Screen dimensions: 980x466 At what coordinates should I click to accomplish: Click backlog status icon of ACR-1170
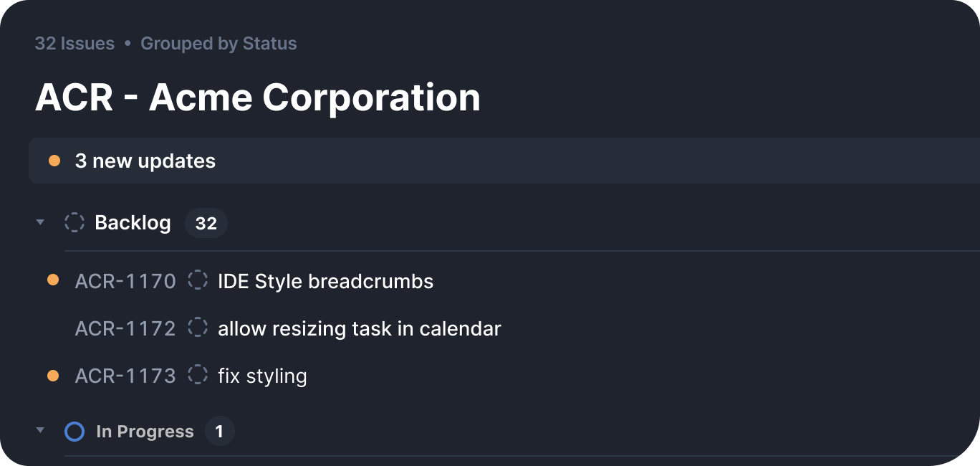tap(197, 280)
